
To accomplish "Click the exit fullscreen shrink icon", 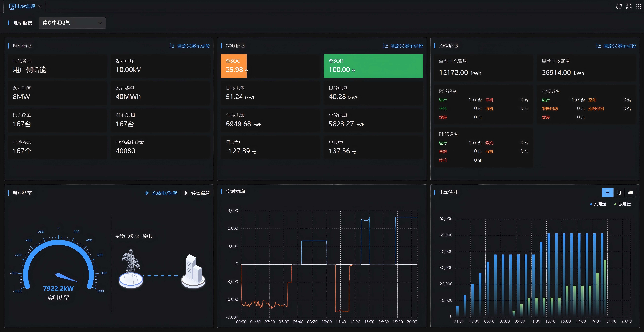I will 629,6.
